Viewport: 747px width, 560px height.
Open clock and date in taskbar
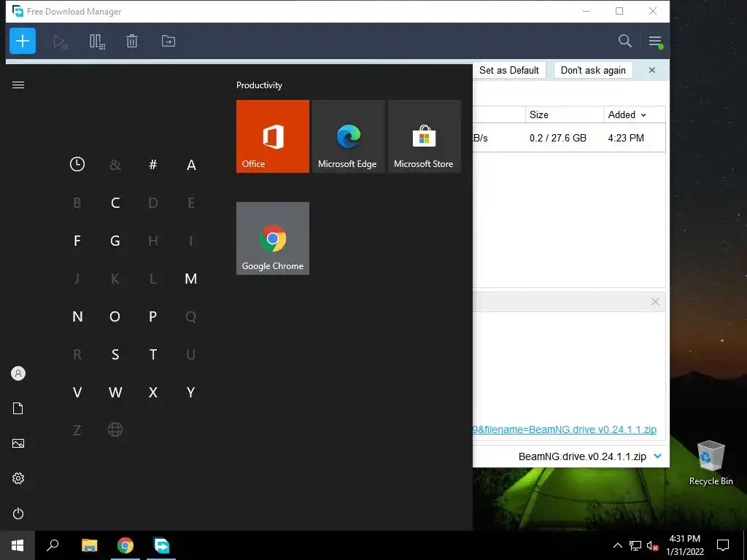pyautogui.click(x=684, y=545)
